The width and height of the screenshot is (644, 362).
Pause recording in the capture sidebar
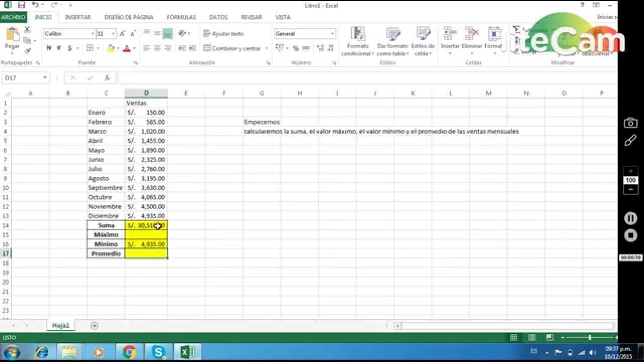tap(630, 218)
